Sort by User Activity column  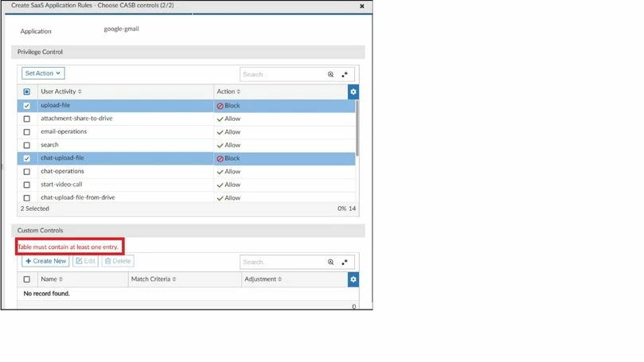click(x=61, y=91)
